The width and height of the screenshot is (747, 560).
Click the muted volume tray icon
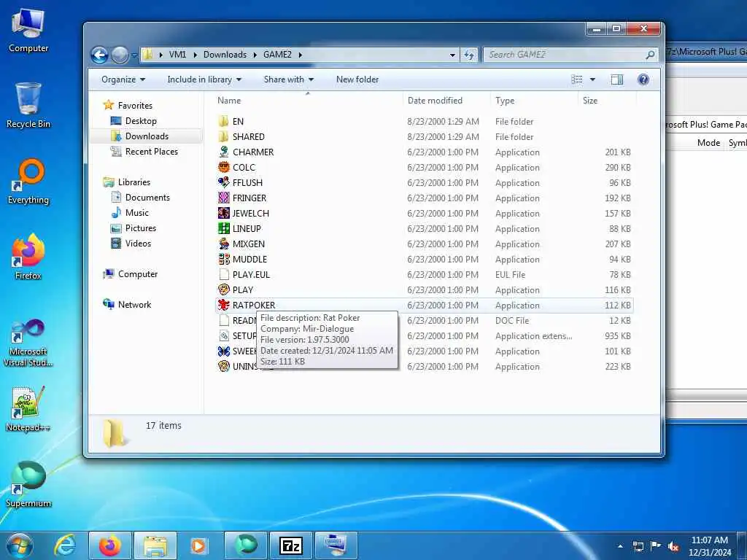(673, 546)
